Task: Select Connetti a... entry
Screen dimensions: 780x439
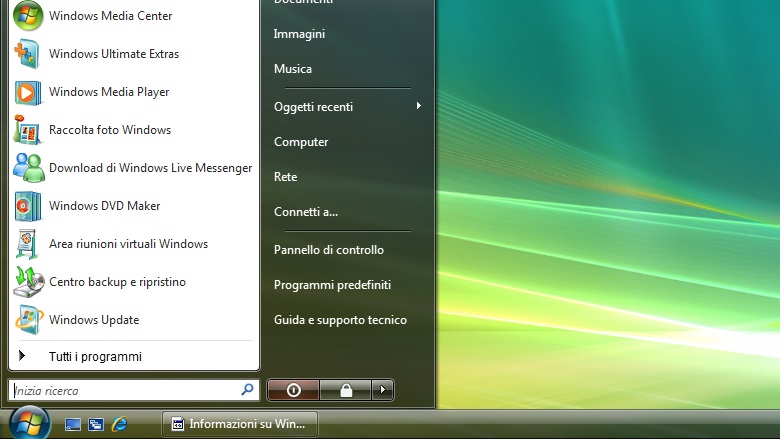Action: [305, 212]
